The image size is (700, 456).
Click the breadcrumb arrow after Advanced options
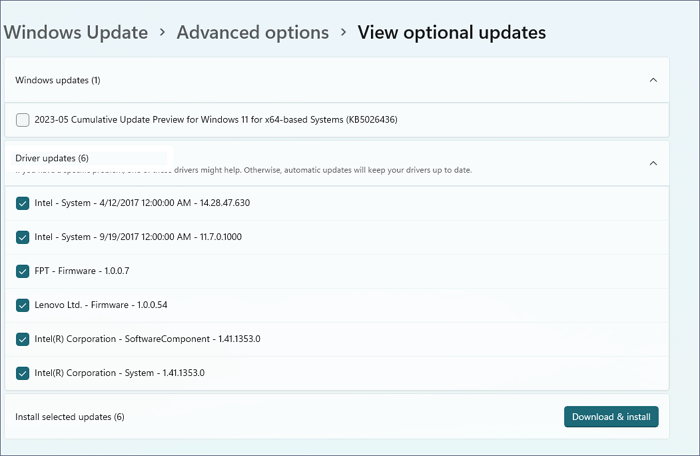pos(343,33)
